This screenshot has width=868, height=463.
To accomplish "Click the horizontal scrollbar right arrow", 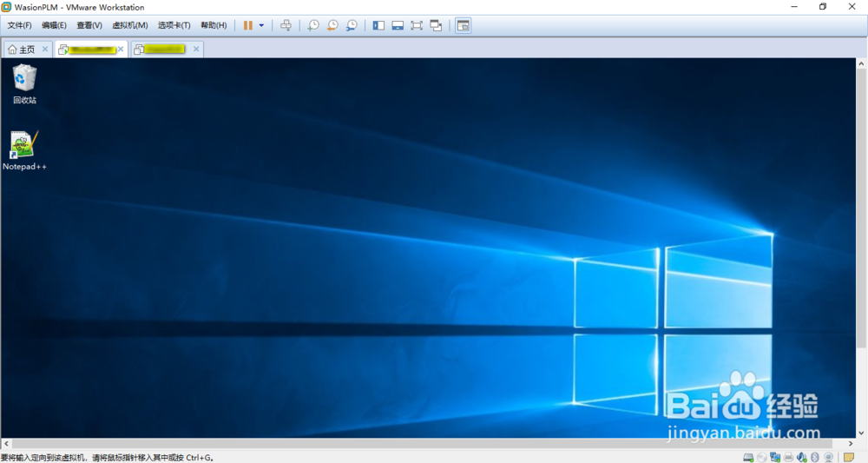I will (x=851, y=444).
